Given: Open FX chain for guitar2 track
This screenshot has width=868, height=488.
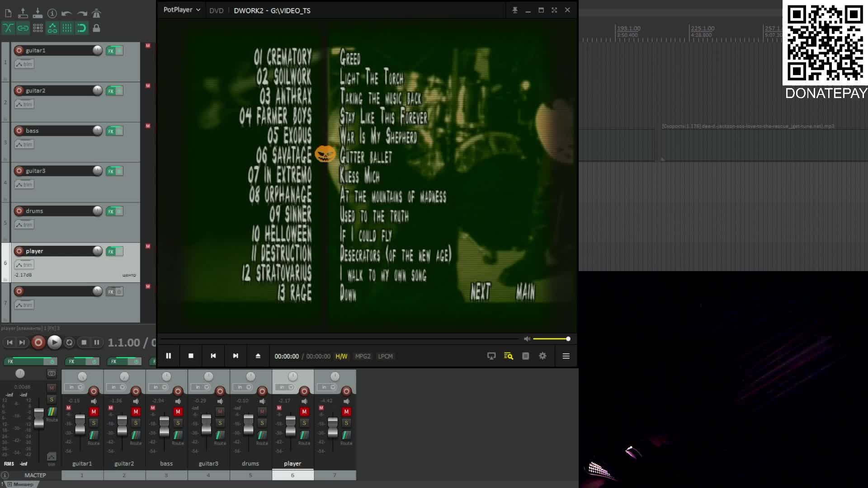Looking at the screenshot, I should click(111, 91).
